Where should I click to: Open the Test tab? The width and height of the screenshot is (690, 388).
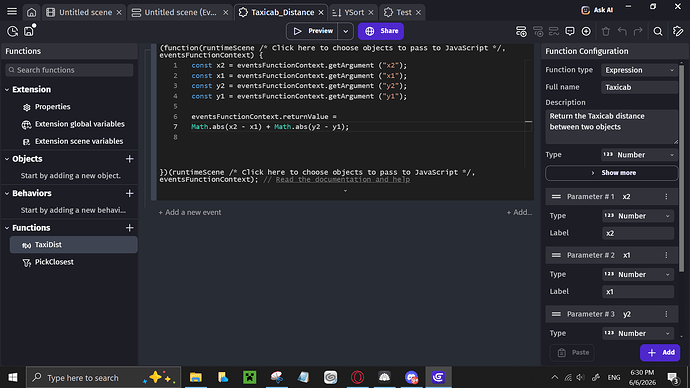pyautogui.click(x=403, y=12)
